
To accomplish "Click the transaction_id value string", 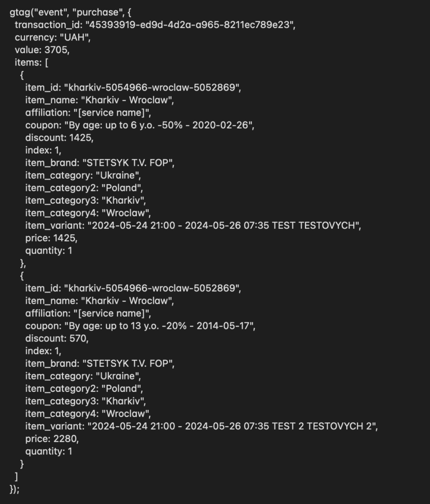I will 189,25.
